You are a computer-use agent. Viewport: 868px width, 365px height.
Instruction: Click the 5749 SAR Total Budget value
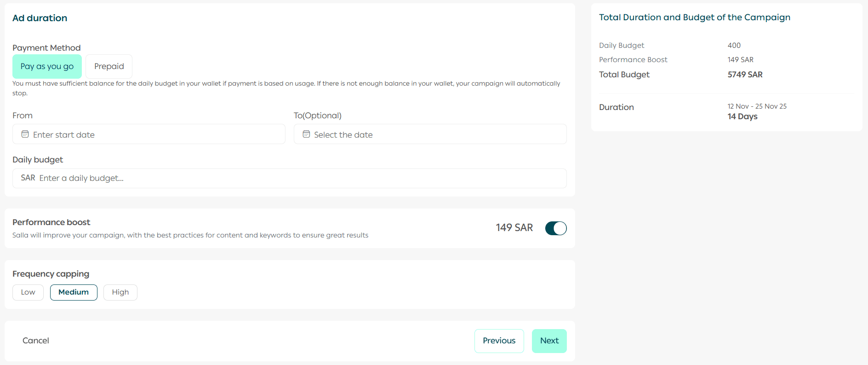click(745, 75)
